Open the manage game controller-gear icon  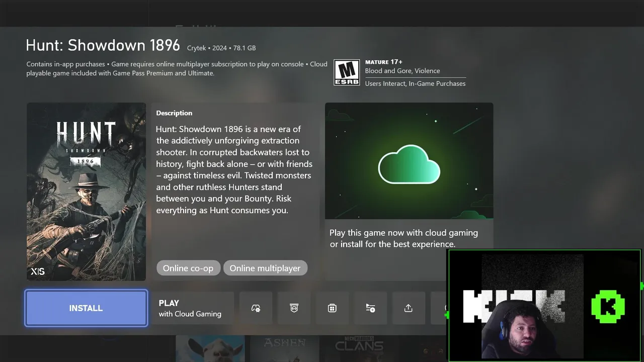pos(256,308)
